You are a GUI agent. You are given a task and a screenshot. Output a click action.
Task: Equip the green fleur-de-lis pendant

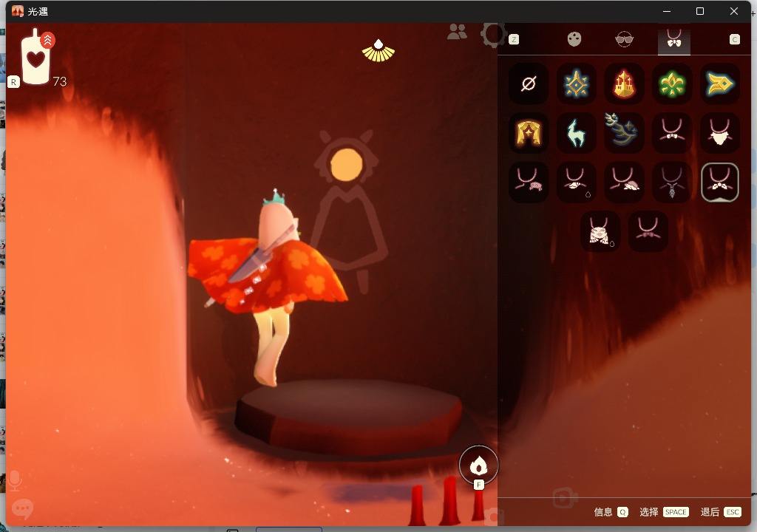[x=671, y=83]
